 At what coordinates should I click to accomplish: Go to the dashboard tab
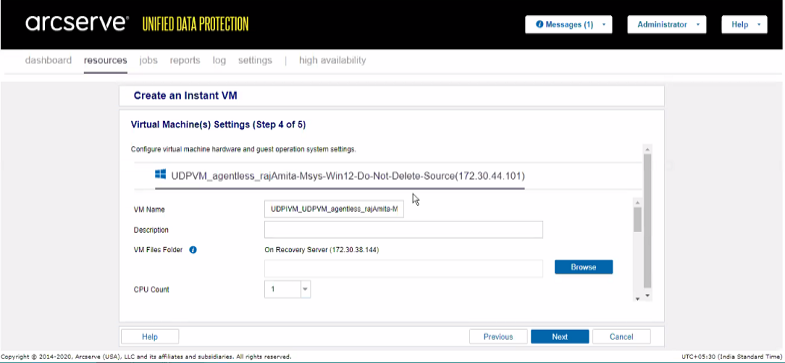click(x=48, y=61)
